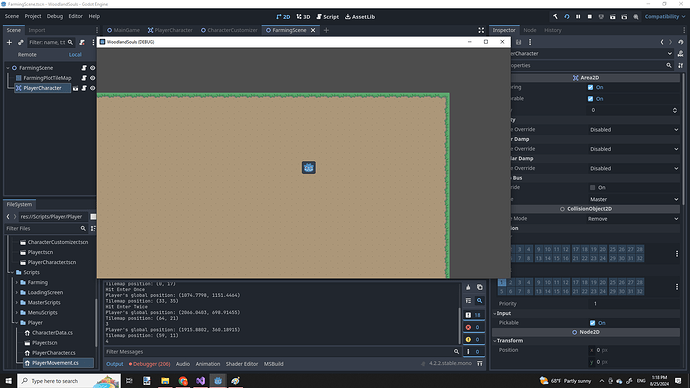Image resolution: width=690 pixels, height=388 pixels.
Task: Open the Scene menu
Action: [12, 16]
